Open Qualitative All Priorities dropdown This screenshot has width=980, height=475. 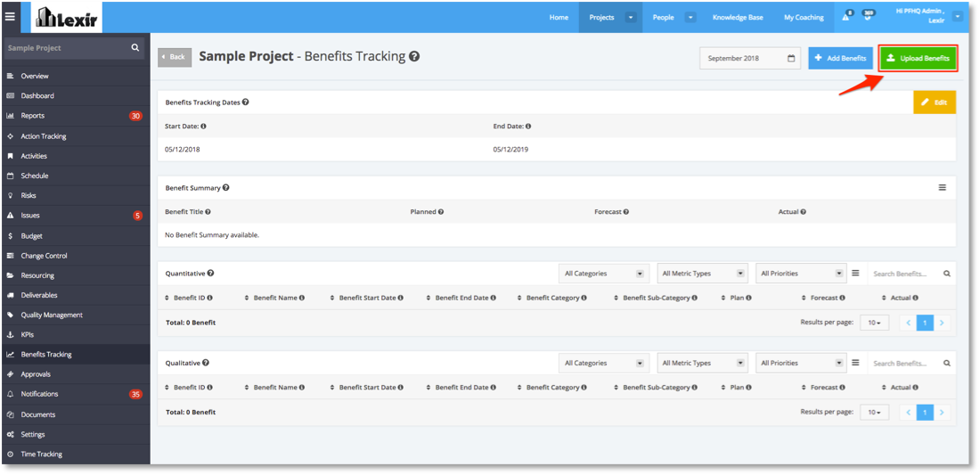[801, 363]
